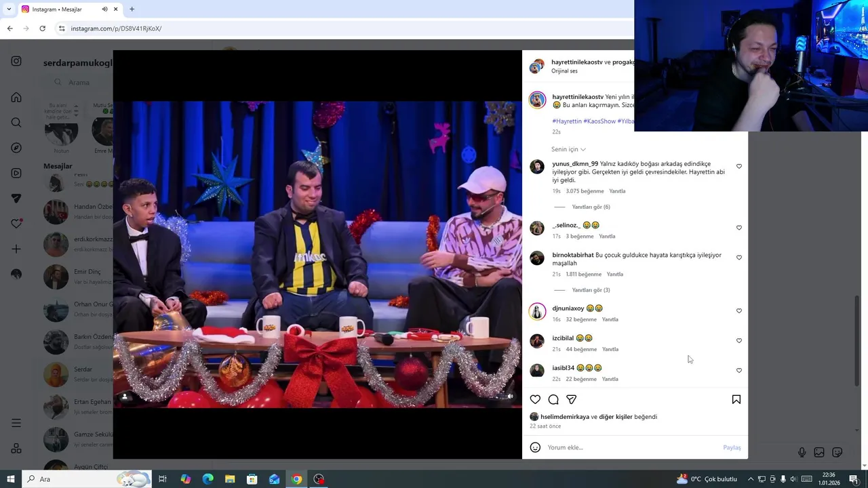Open the hselimdemirkaya liker link
Screen dimensions: 868x488
point(565,417)
